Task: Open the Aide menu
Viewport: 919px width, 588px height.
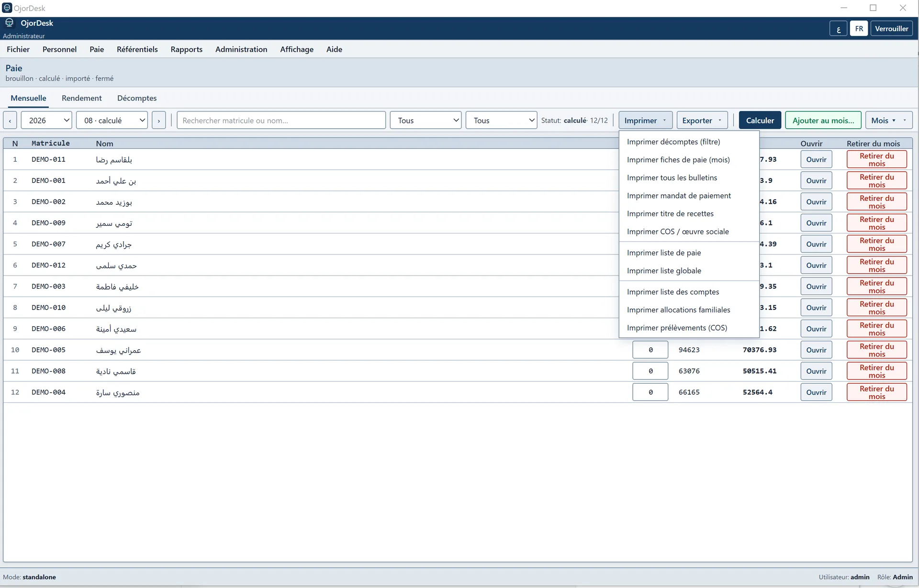Action: [x=334, y=49]
